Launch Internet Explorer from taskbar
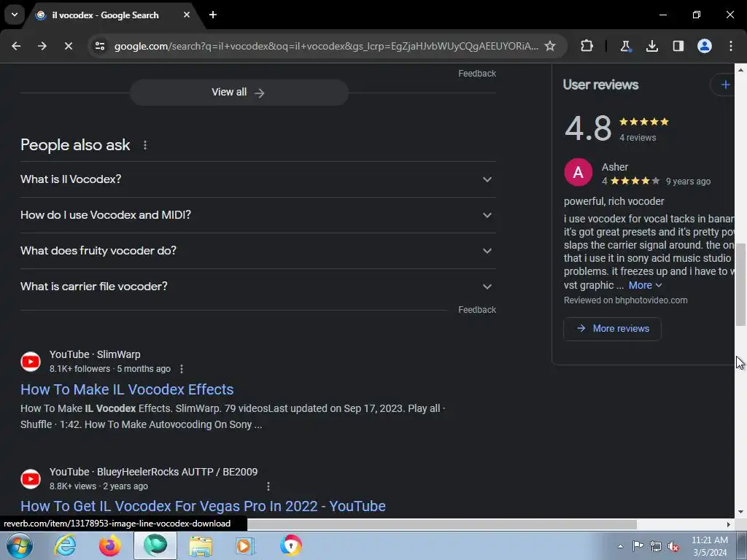Screen dimensions: 747x560 tap(64, 545)
